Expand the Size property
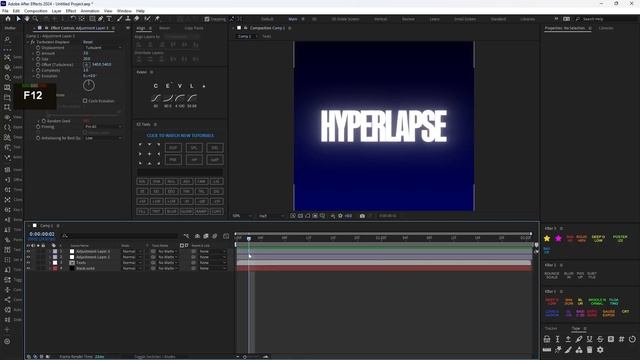This screenshot has height=360, width=640. point(33,59)
